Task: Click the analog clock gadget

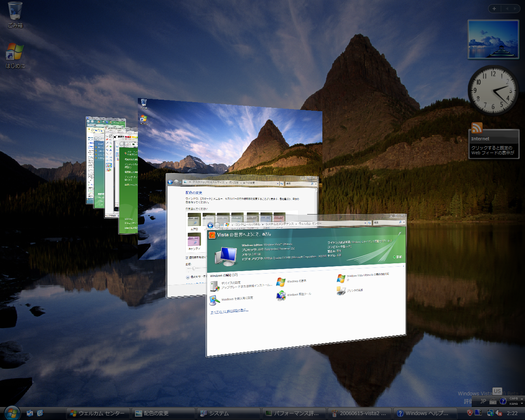Action: 493,90
